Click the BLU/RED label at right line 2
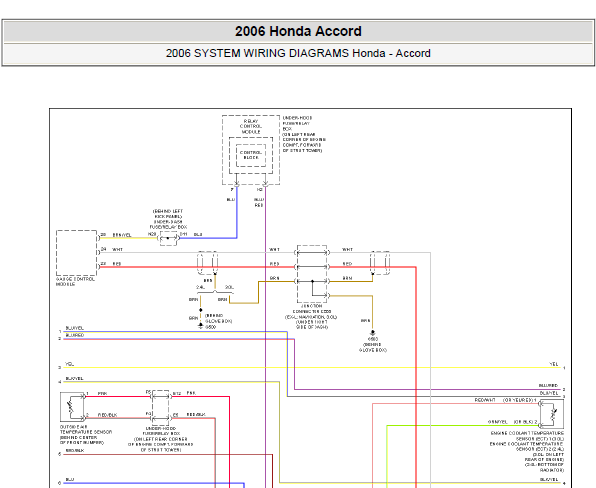The height and width of the screenshot is (488, 596). (548, 386)
